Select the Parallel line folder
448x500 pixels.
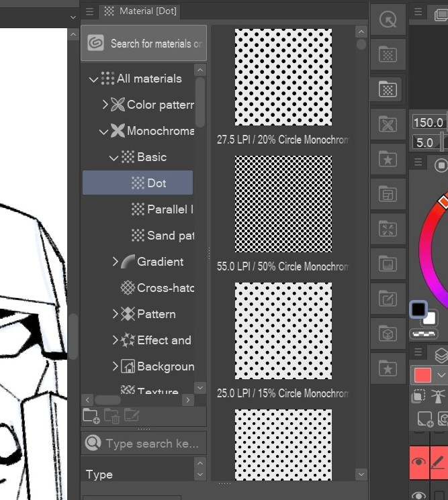[x=162, y=209]
